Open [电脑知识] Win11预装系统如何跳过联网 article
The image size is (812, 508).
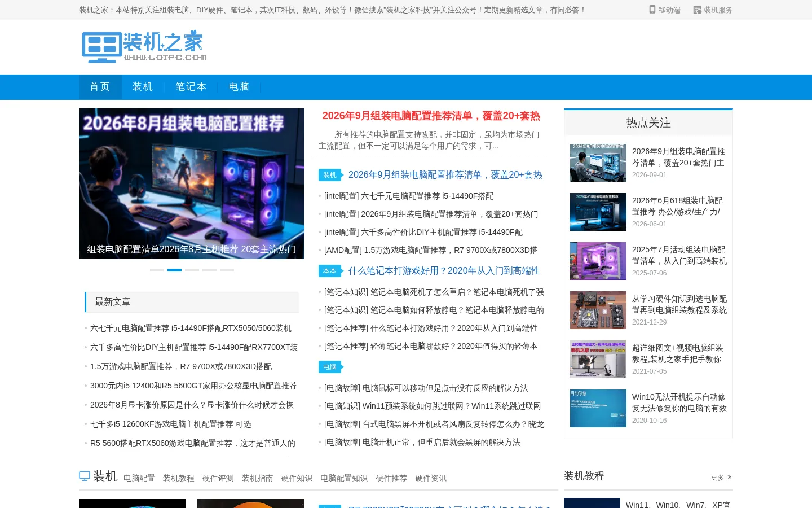(433, 406)
